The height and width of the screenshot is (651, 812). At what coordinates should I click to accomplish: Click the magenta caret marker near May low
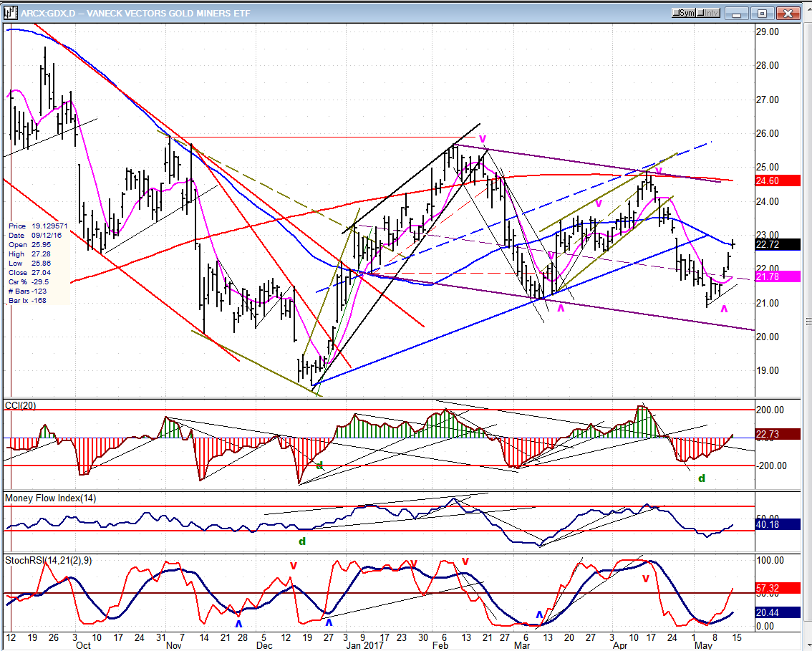(724, 309)
